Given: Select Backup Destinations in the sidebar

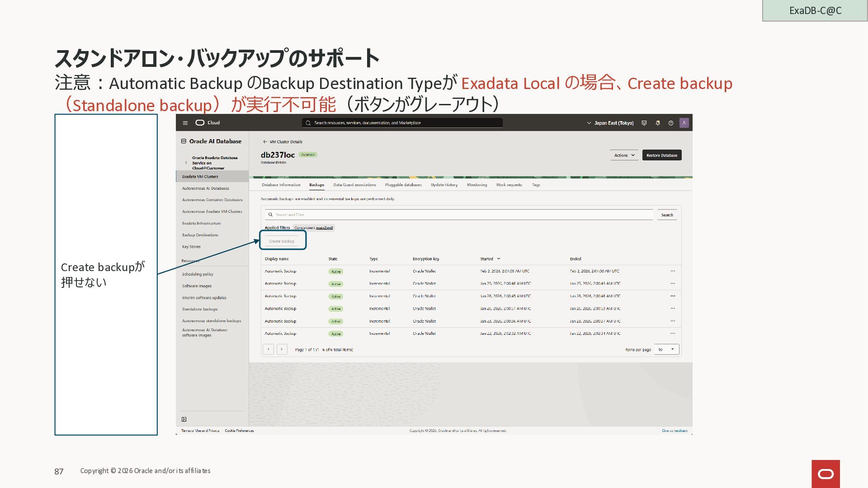Looking at the screenshot, I should tap(200, 235).
